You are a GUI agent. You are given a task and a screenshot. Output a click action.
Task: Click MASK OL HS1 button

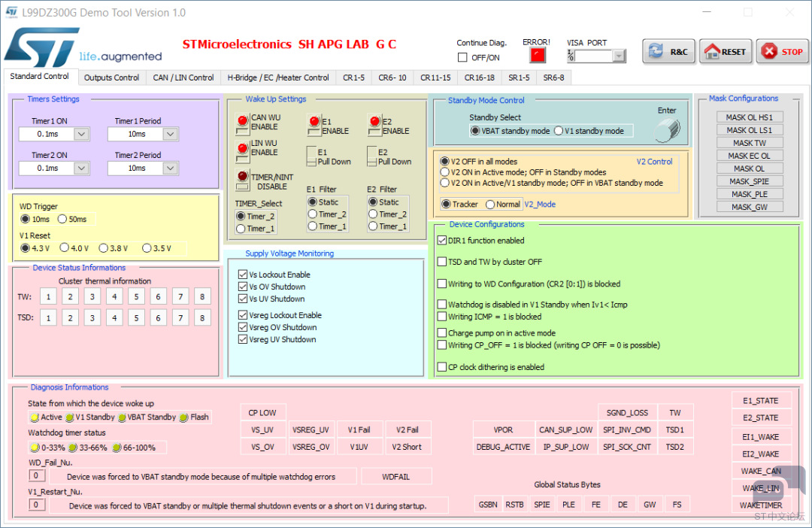(750, 117)
